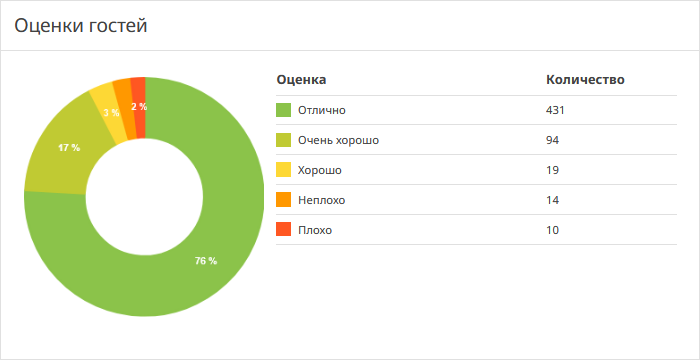Screen dimensions: 700x360
Task: Select the Отлично rating label
Action: 321,110
